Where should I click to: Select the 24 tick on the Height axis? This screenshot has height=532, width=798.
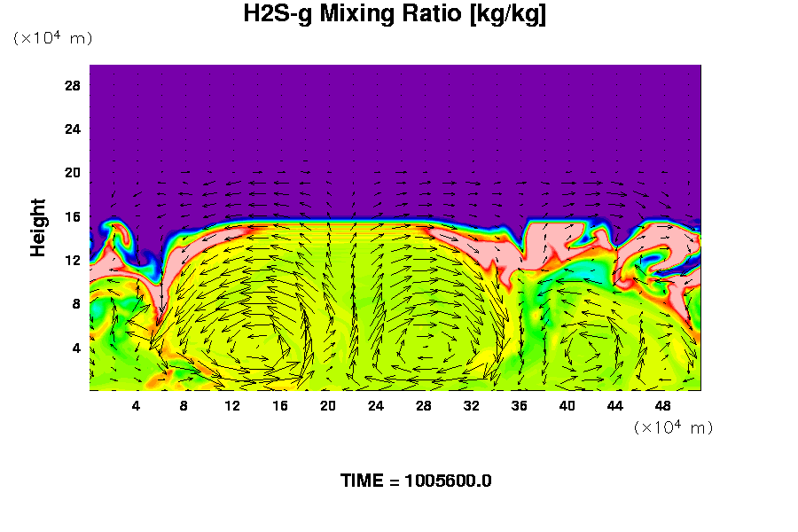[73, 129]
